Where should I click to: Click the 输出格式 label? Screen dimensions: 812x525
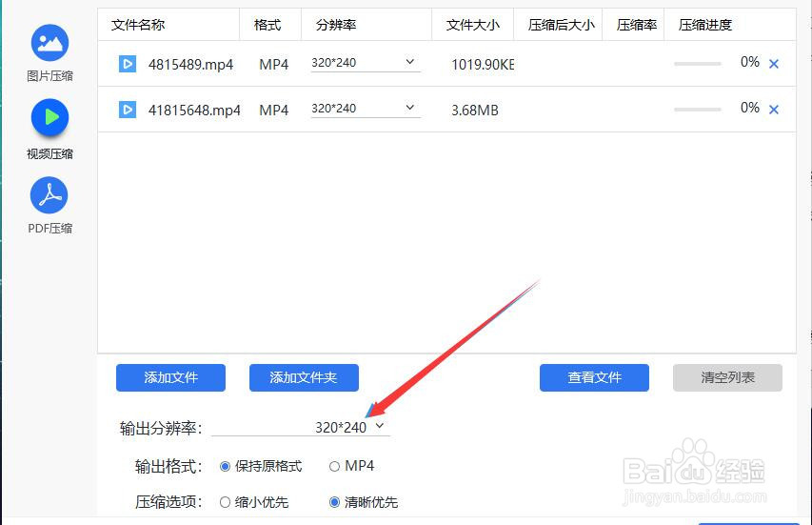point(168,467)
